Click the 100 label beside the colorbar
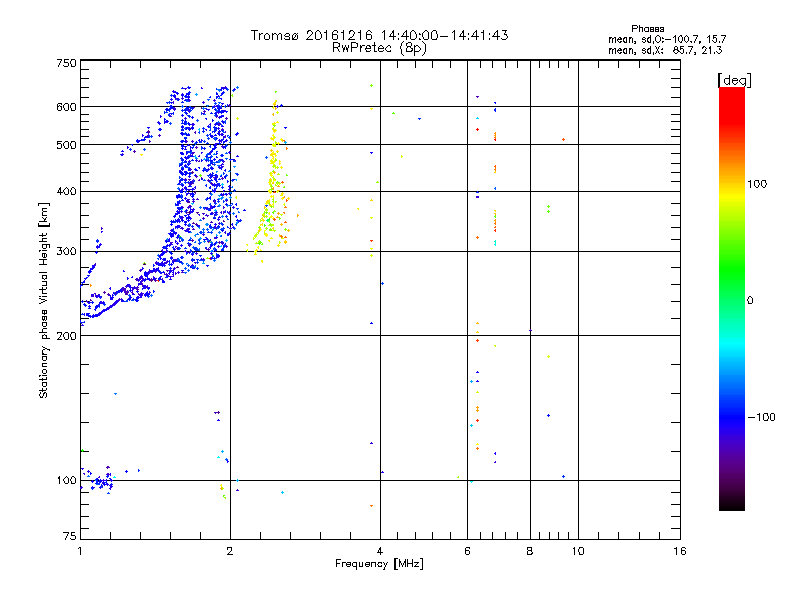 [757, 184]
